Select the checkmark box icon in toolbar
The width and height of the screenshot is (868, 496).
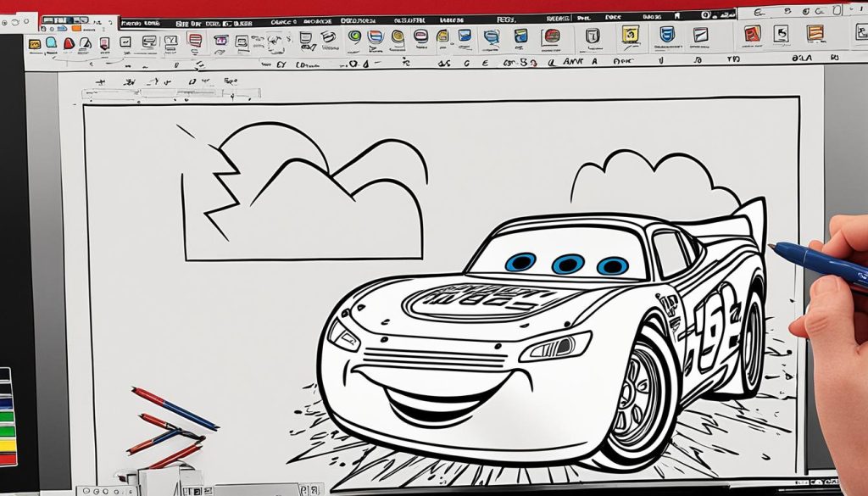tap(125, 42)
